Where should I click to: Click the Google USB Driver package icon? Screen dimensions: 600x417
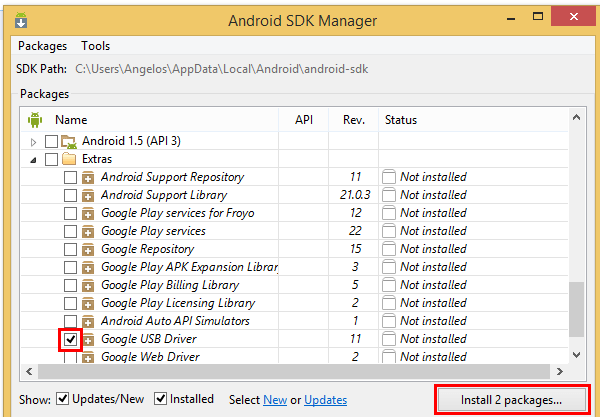click(x=88, y=339)
